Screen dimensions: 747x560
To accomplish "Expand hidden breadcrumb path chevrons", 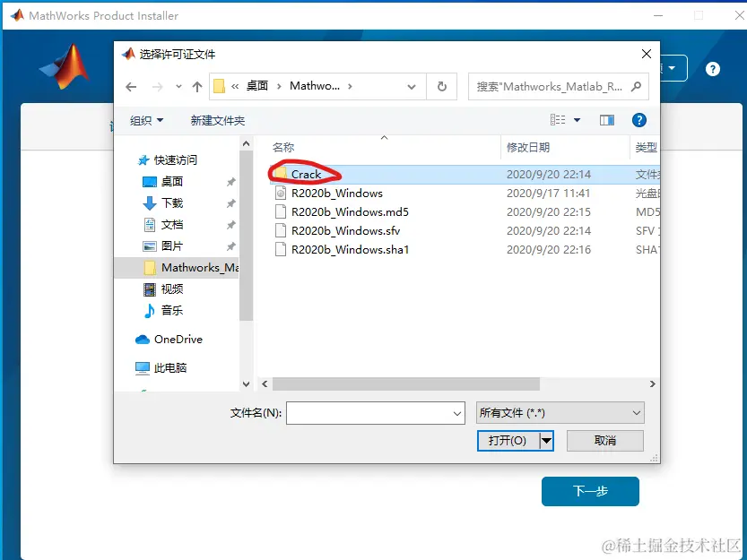I will point(235,86).
